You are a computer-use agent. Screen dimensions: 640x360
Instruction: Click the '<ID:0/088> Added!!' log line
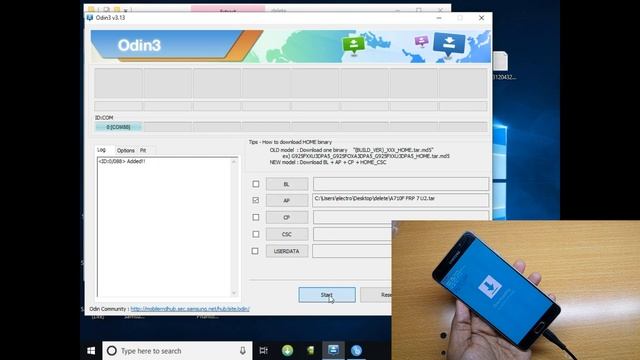(x=122, y=162)
